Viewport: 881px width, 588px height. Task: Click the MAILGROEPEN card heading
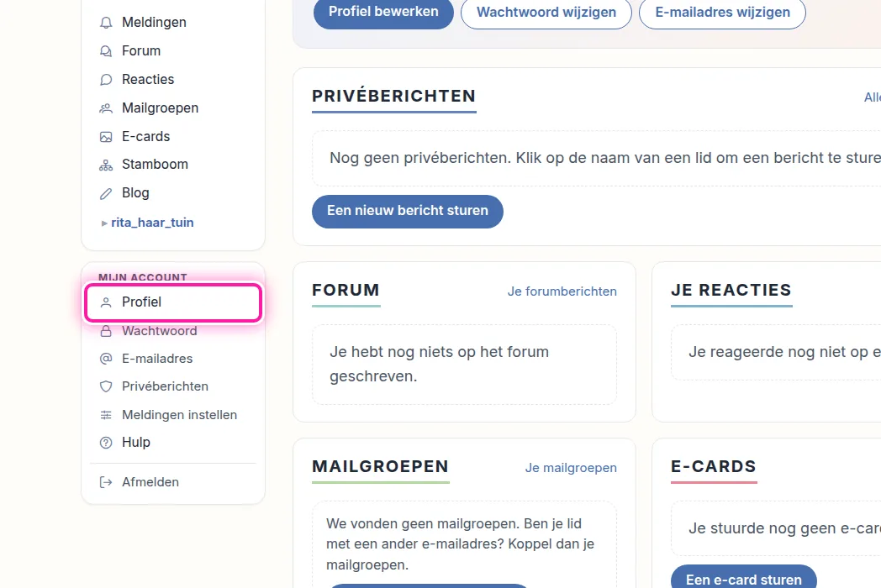380,467
